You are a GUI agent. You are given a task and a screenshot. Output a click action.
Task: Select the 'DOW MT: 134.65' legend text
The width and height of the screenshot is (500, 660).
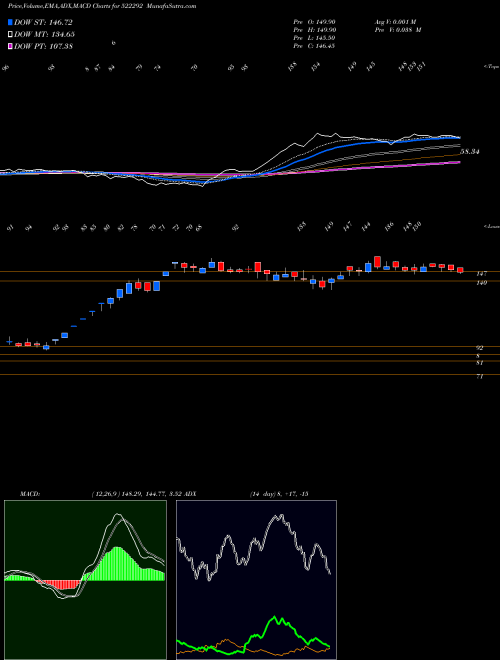click(x=44, y=34)
